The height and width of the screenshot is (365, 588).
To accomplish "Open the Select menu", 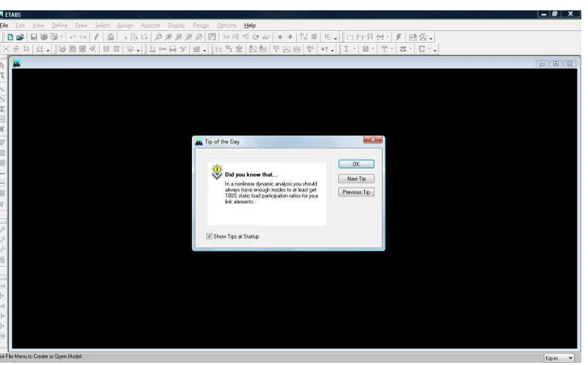I will click(x=102, y=26).
